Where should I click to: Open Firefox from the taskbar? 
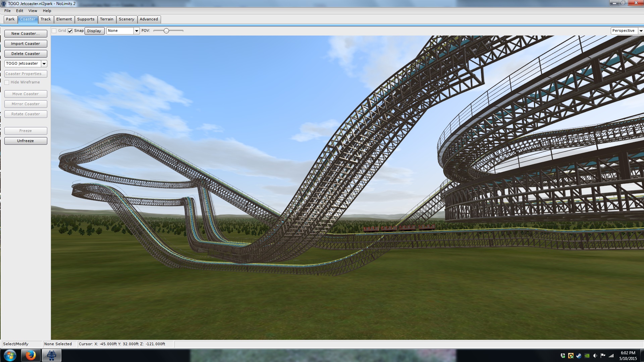click(31, 355)
